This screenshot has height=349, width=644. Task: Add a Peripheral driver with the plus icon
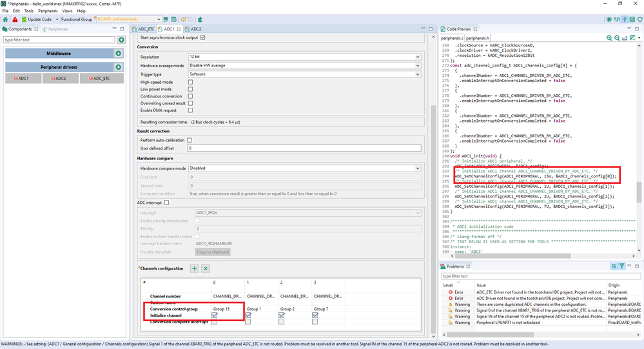[x=118, y=67]
